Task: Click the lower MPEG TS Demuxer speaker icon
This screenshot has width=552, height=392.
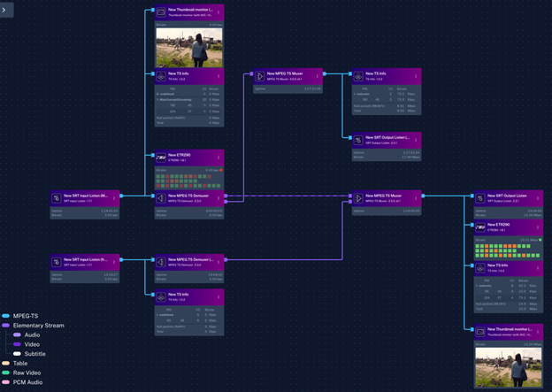Action: coord(161,261)
